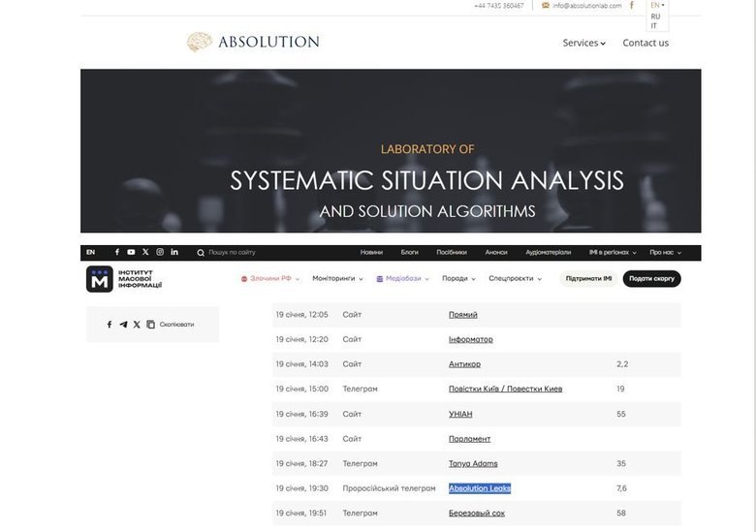Click the Пошук по сайту search field
This screenshot has height=532, width=756.
coord(232,252)
